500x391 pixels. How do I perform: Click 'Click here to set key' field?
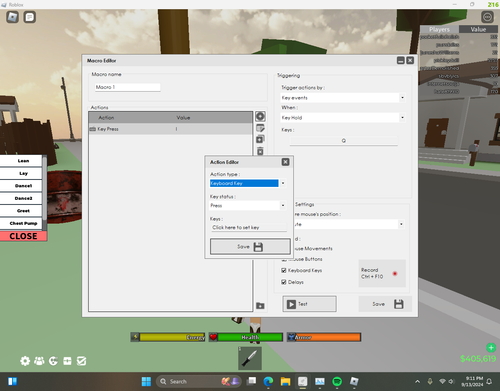(x=248, y=227)
